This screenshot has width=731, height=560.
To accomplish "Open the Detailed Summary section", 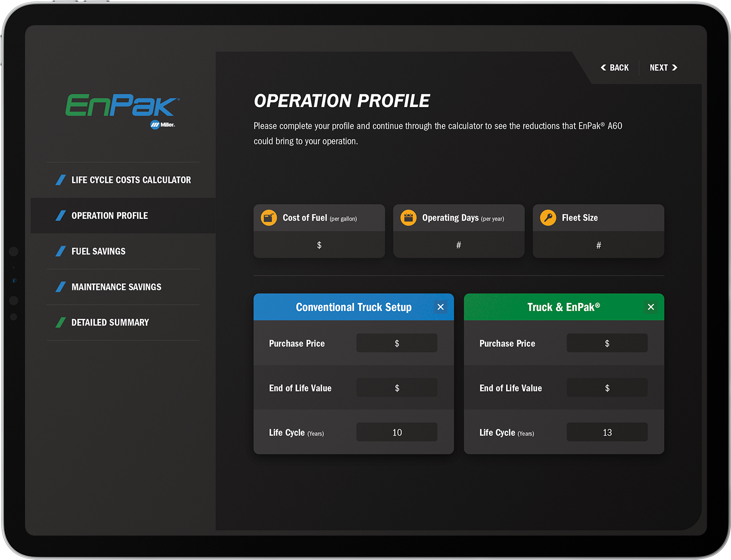I will [x=123, y=322].
